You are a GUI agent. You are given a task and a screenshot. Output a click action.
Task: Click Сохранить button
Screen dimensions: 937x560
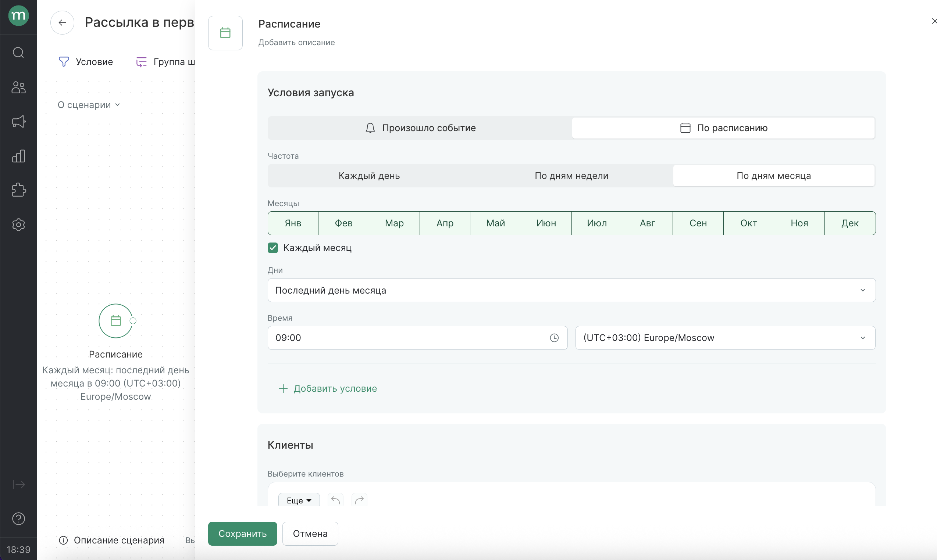(242, 534)
